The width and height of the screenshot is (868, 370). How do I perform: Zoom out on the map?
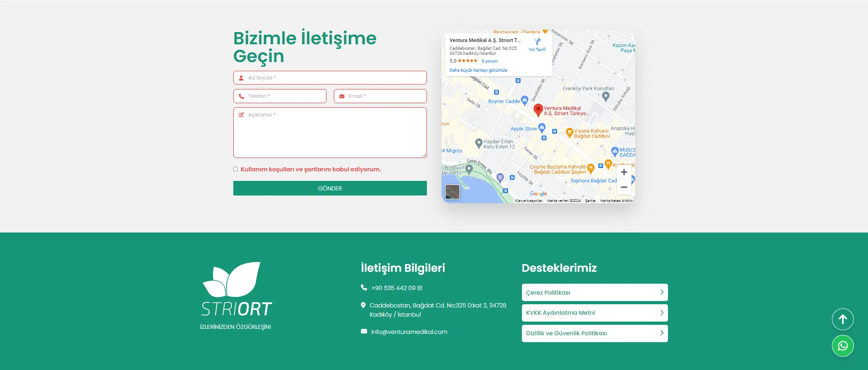[624, 187]
